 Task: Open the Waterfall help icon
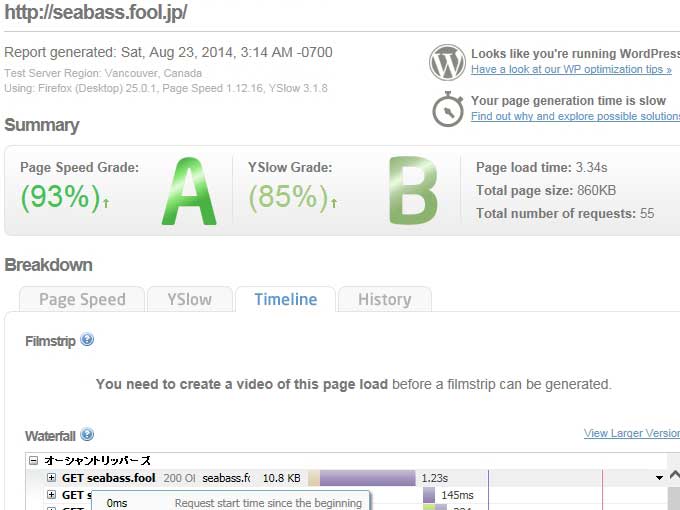[x=87, y=435]
